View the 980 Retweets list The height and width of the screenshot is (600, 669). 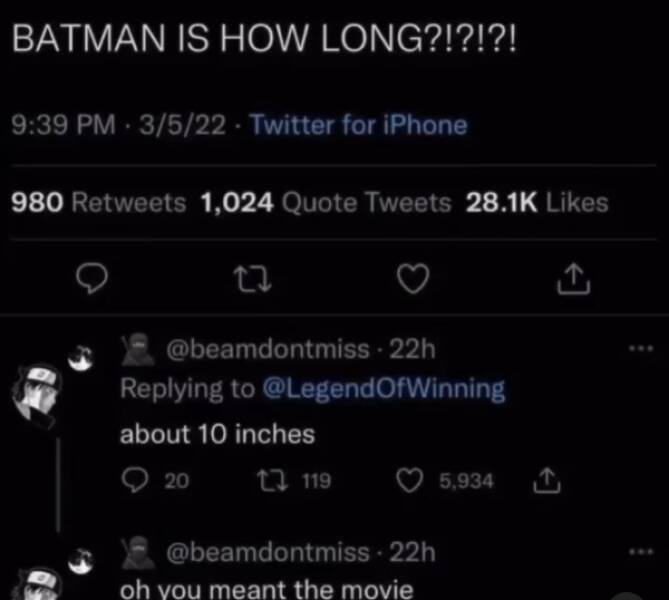pyautogui.click(x=98, y=203)
